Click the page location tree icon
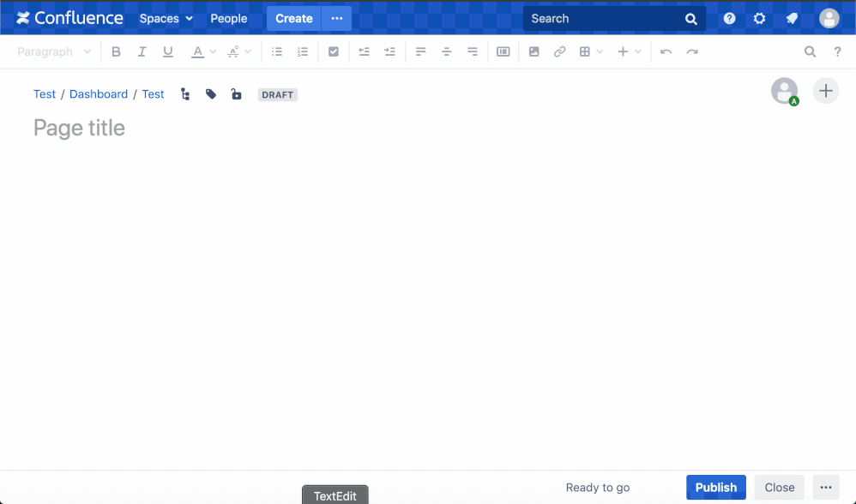Viewport: 856px width, 504px height. coord(185,94)
